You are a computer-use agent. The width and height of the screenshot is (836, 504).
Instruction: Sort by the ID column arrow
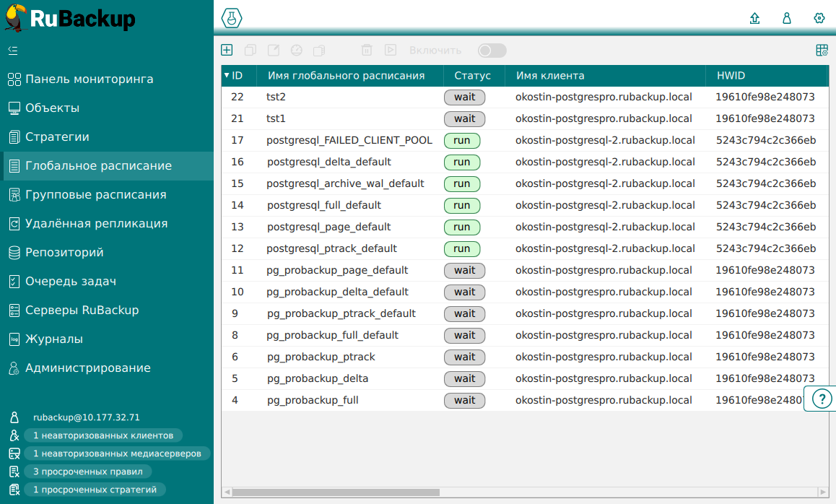coord(227,76)
